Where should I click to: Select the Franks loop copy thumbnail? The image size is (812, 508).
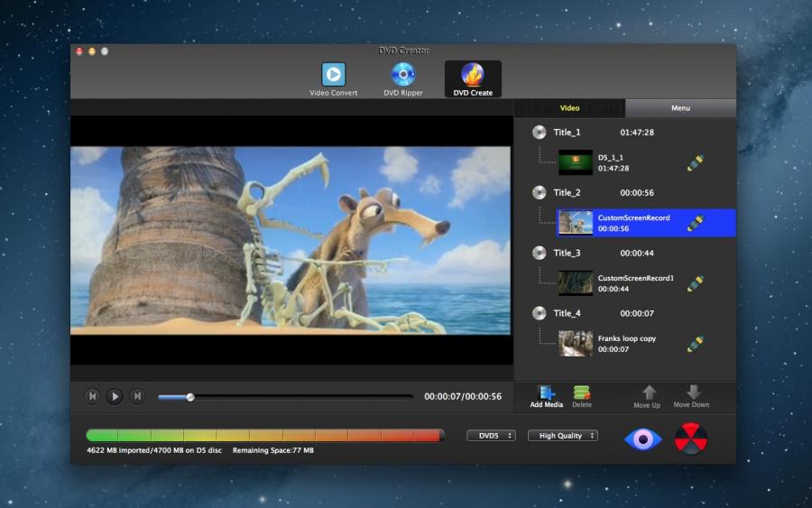576,344
